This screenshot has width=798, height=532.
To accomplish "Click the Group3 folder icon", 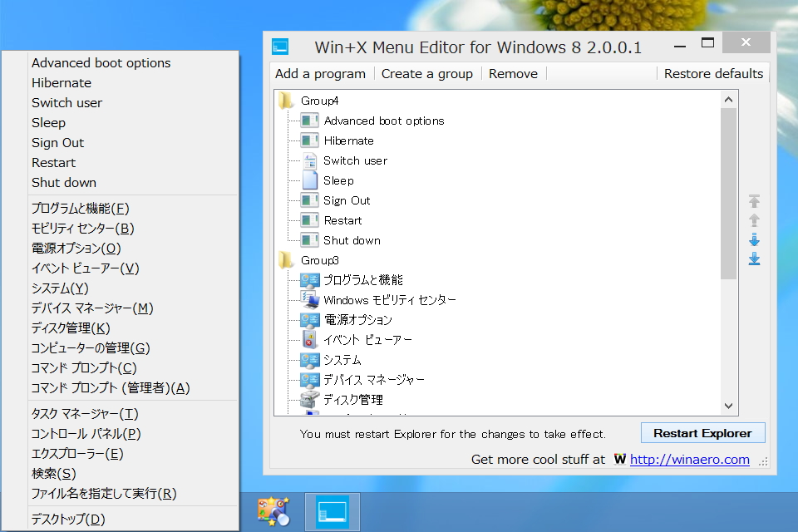I will point(286,260).
